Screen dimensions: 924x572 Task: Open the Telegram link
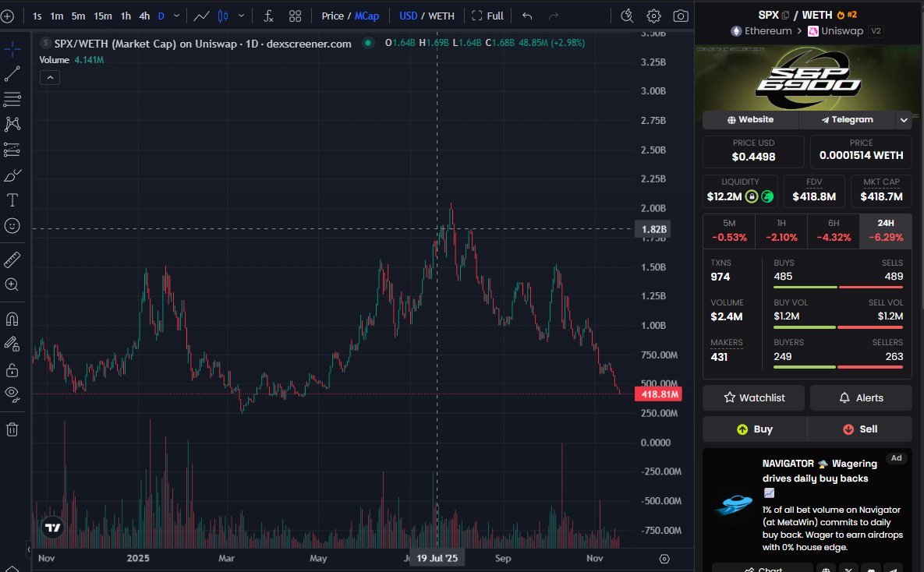click(848, 119)
